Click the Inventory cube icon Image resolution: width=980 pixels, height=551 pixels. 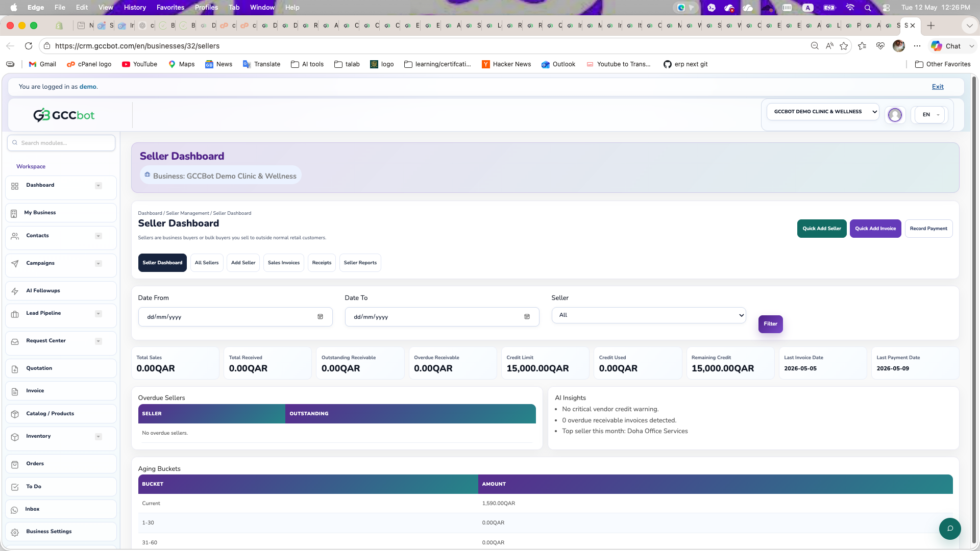tap(15, 437)
